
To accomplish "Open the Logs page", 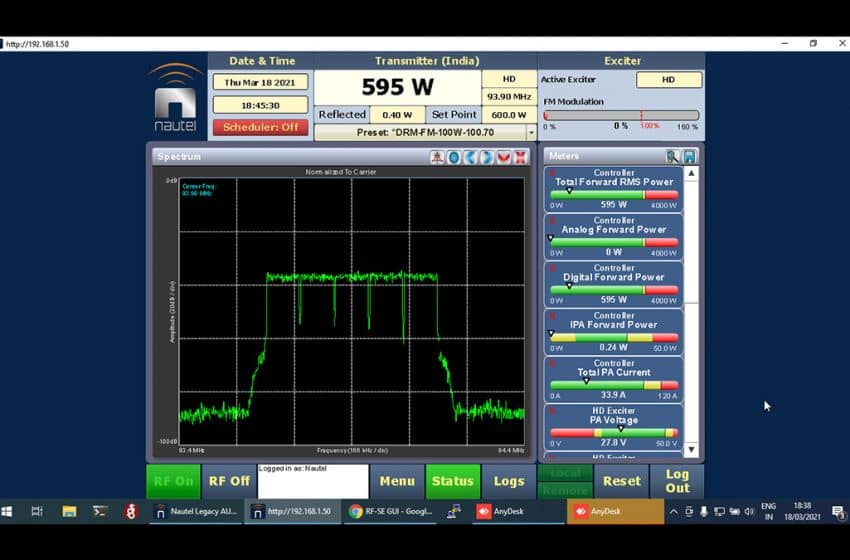I will coord(509,481).
